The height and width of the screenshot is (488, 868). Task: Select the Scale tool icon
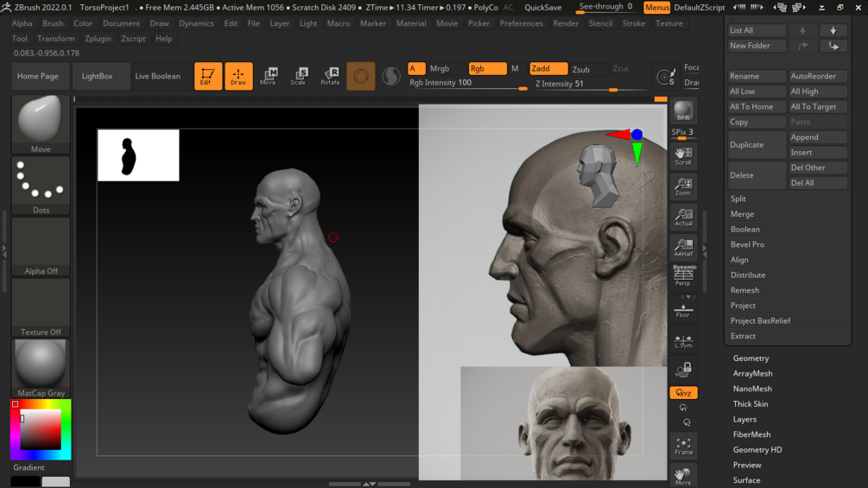299,76
